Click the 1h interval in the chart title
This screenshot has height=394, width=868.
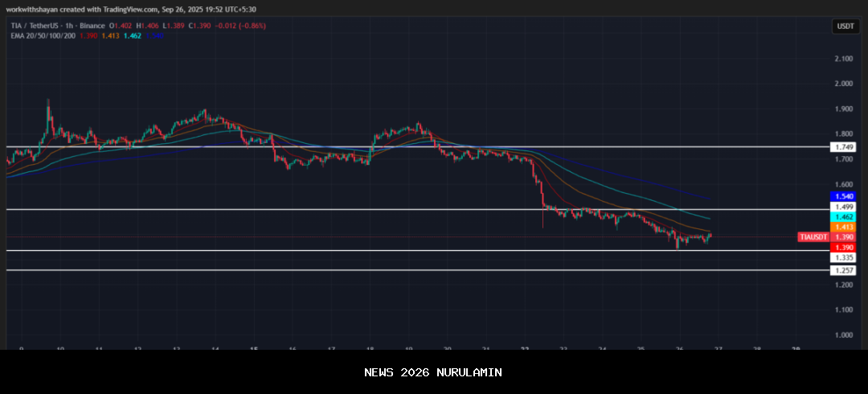click(x=75, y=26)
